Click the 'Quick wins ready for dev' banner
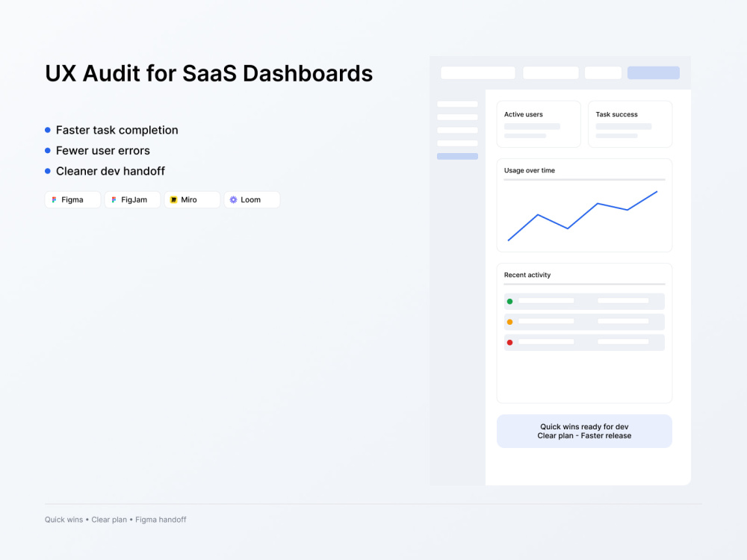 (x=585, y=432)
